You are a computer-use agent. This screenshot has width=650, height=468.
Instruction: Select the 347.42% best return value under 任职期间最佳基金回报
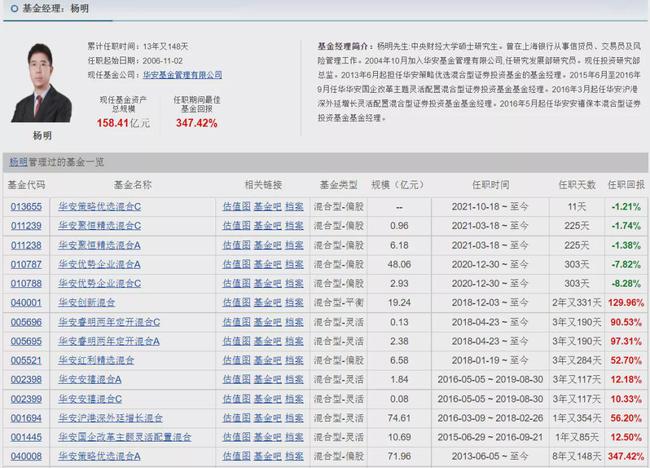(196, 123)
